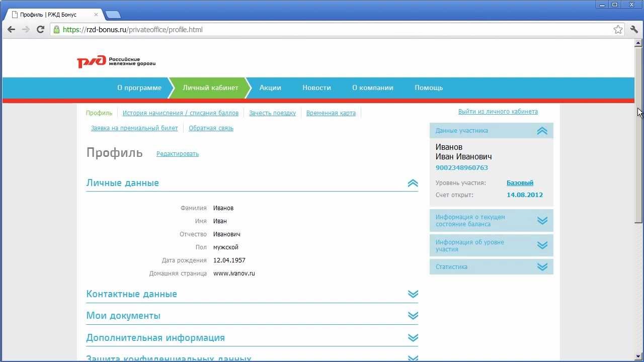Open the Новости menu

pyautogui.click(x=316, y=87)
